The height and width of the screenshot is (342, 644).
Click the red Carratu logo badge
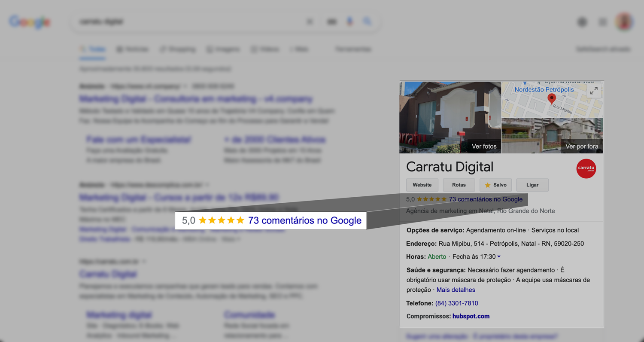click(586, 168)
